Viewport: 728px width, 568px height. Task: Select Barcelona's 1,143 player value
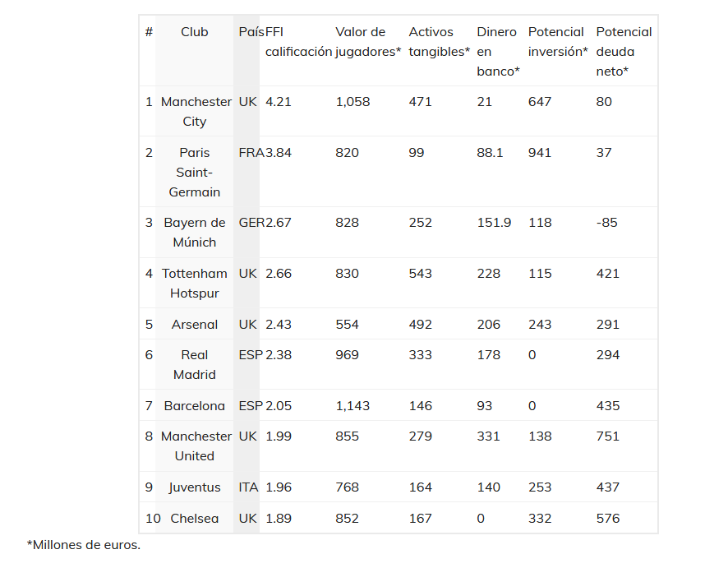pyautogui.click(x=352, y=406)
